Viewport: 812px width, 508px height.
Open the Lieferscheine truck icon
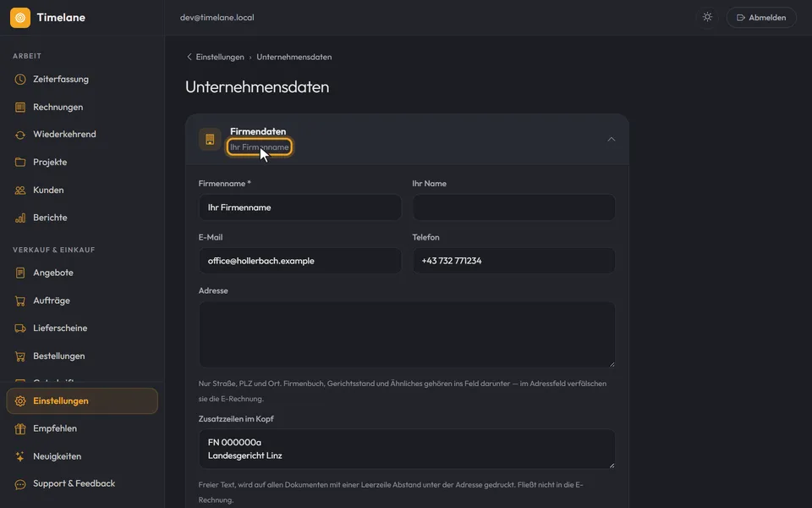click(20, 329)
